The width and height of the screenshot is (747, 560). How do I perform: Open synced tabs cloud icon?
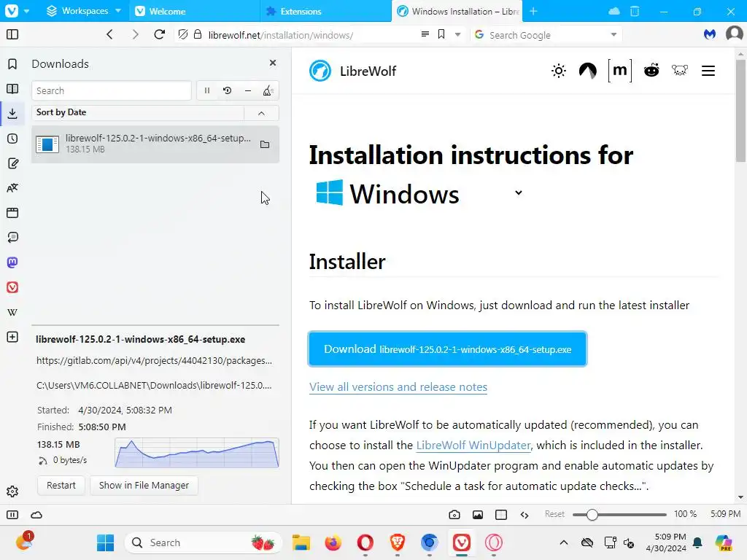pos(614,11)
